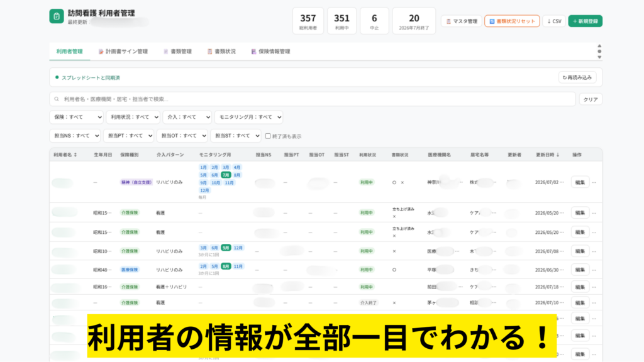This screenshot has width=644, height=362.
Task: Sort the table by 更新日時 column
Action: 548,155
